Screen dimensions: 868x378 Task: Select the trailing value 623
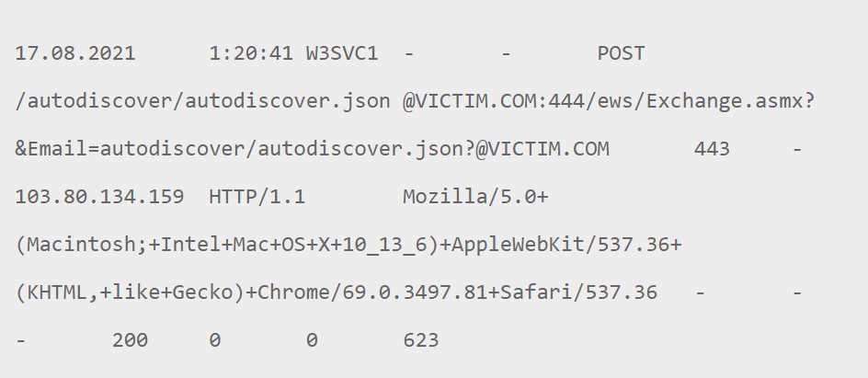pos(421,341)
